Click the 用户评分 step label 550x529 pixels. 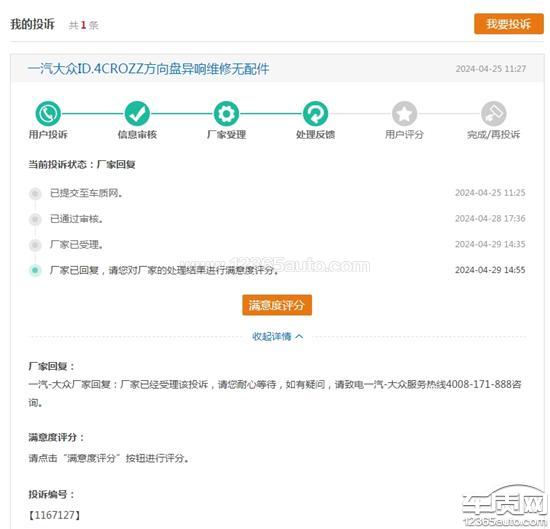pyautogui.click(x=404, y=134)
